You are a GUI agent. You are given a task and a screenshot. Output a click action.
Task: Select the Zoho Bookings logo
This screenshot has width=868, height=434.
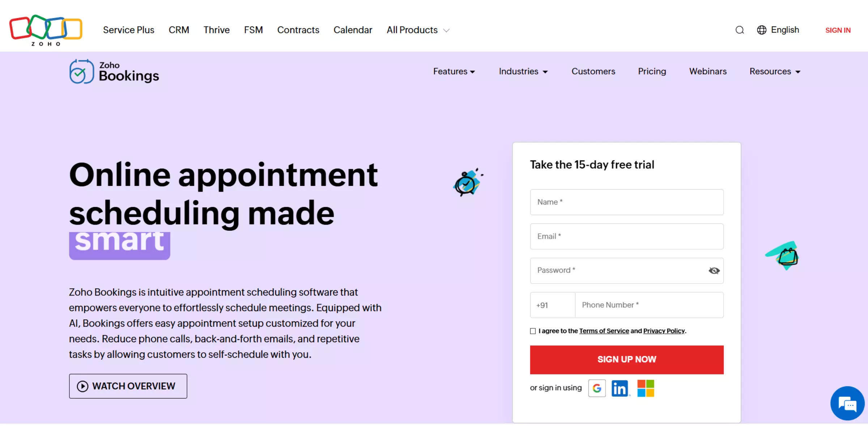pyautogui.click(x=114, y=71)
